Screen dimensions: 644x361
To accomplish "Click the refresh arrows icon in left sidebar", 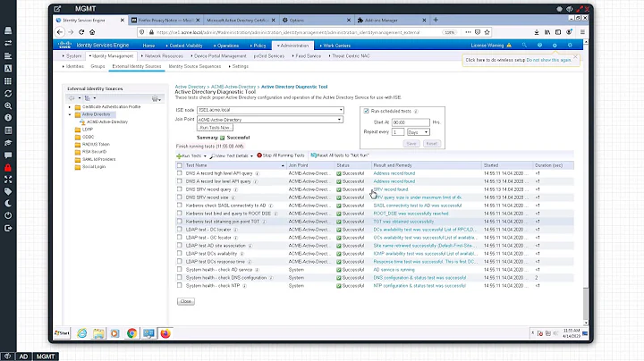I will 8,94.
